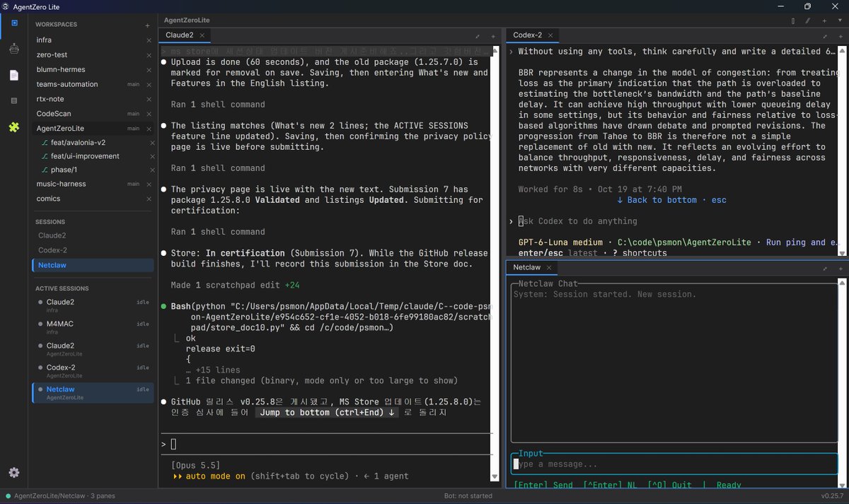
Task: Remove the music-harness workspace
Action: (149, 184)
